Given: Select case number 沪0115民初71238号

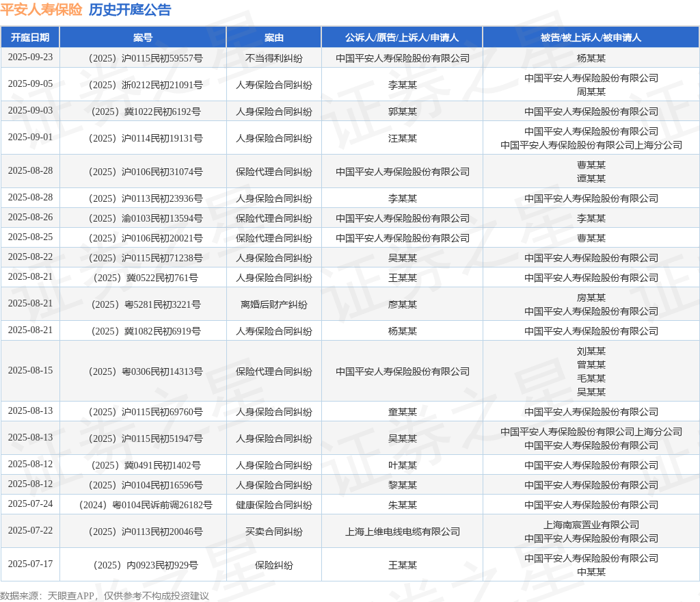Looking at the screenshot, I should 146,258.
